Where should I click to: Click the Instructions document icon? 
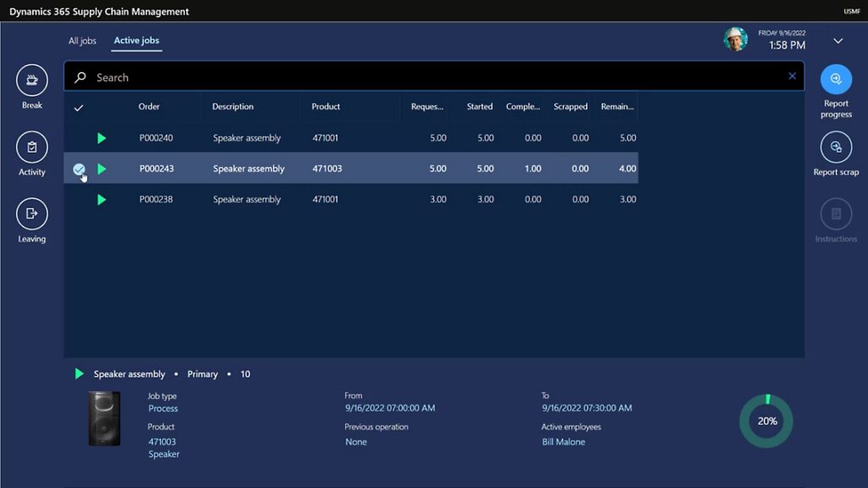(x=836, y=214)
